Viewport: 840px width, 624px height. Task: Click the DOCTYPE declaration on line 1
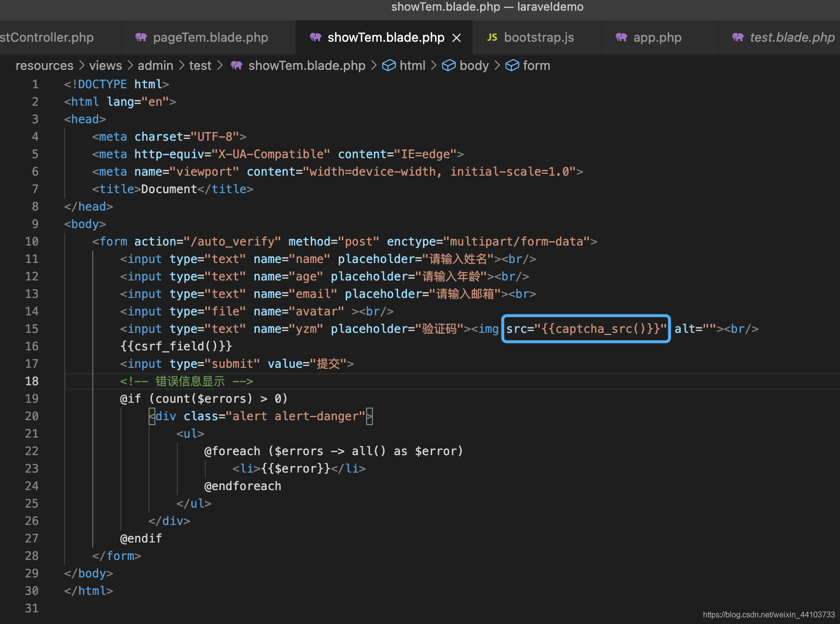point(117,84)
